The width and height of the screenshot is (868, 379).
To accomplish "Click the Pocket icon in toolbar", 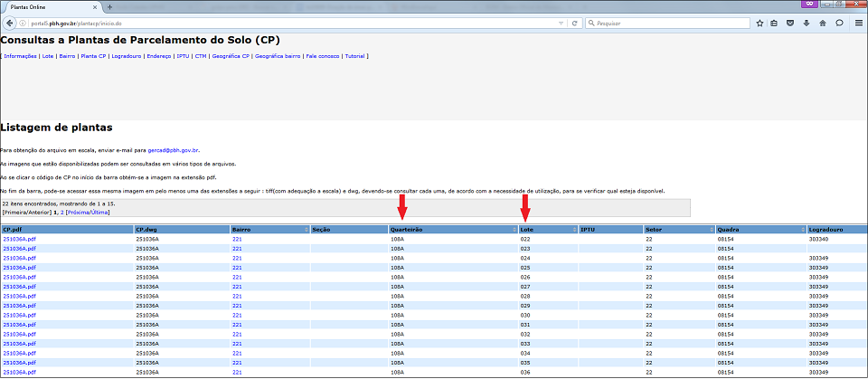I will click(790, 23).
